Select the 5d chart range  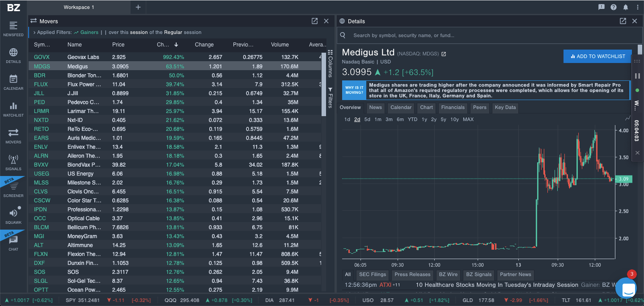[x=367, y=119]
